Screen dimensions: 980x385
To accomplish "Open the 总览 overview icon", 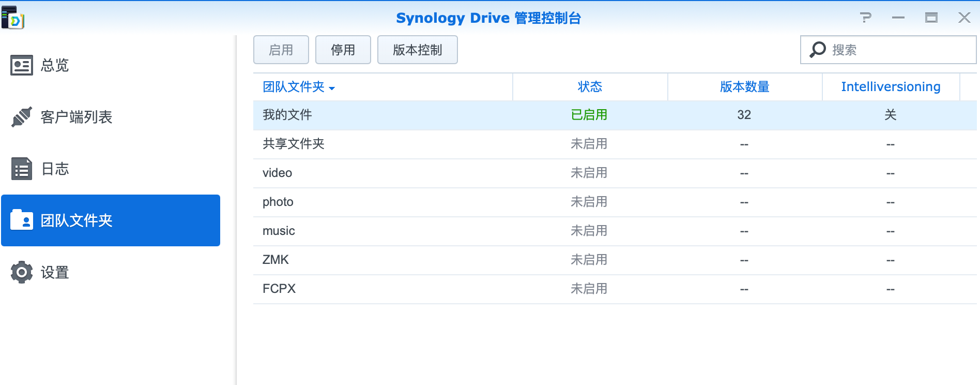I will coord(22,65).
